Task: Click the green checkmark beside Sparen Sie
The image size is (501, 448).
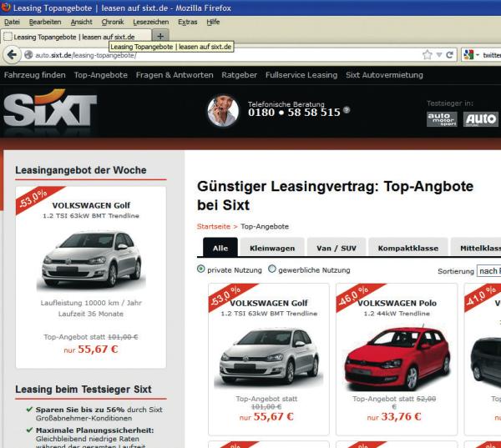Action: 29,409
